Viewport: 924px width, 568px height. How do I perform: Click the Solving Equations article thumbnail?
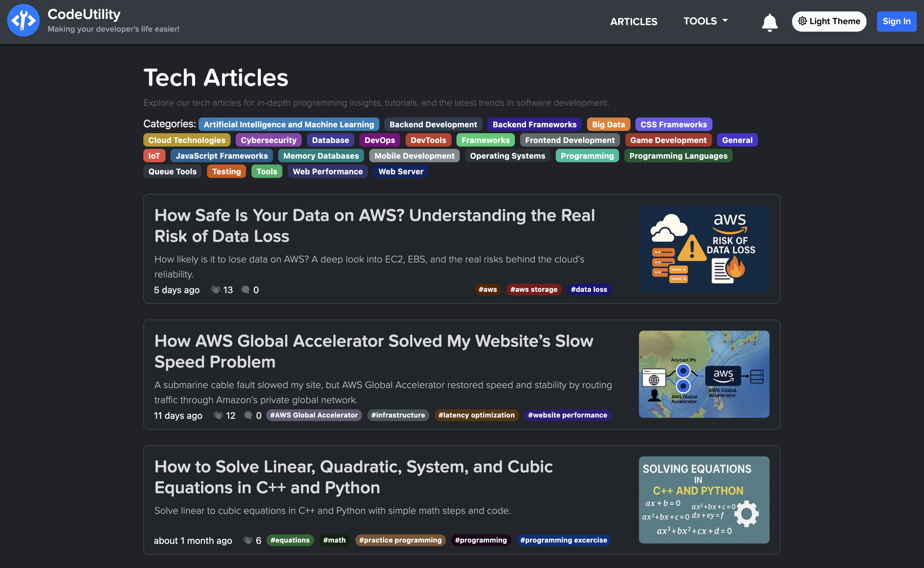coord(704,500)
